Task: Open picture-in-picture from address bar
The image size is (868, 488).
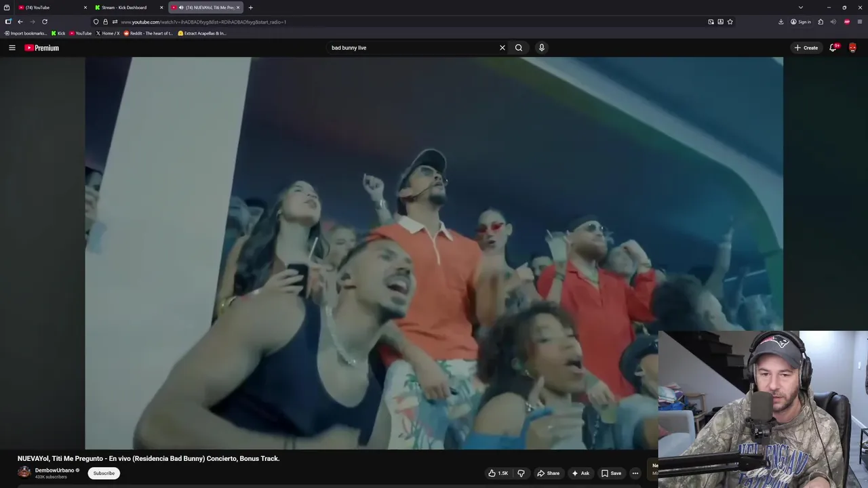Action: pyautogui.click(x=711, y=22)
